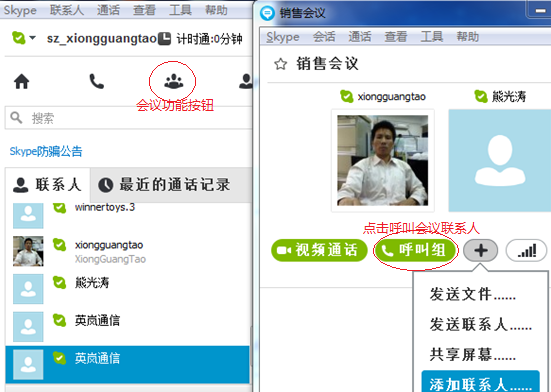Viewport: 551px width, 392px height.
Task: Open status dropdown arrow next to sz_xiongguangtao
Action: [x=33, y=38]
